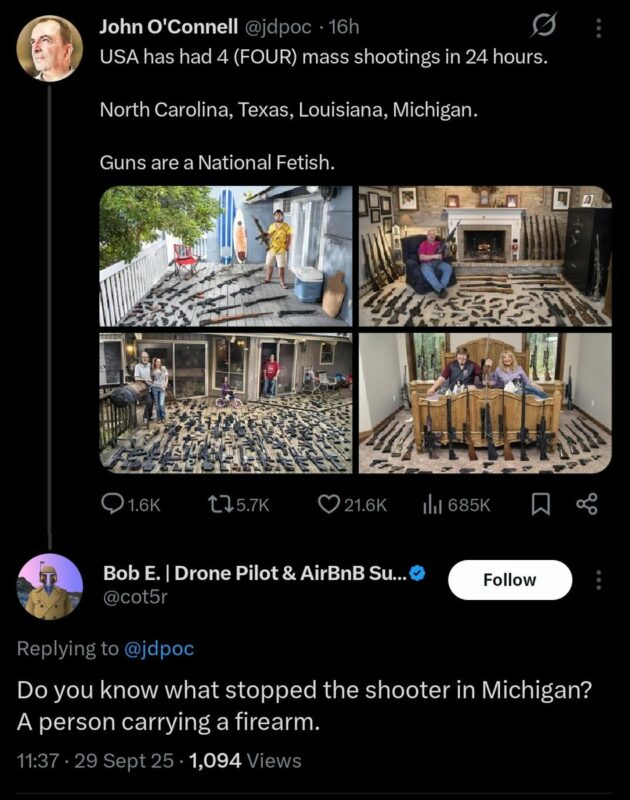Image resolution: width=630 pixels, height=800 pixels.
Task: View bottom-right photo of couple in bed
Action: (x=484, y=402)
